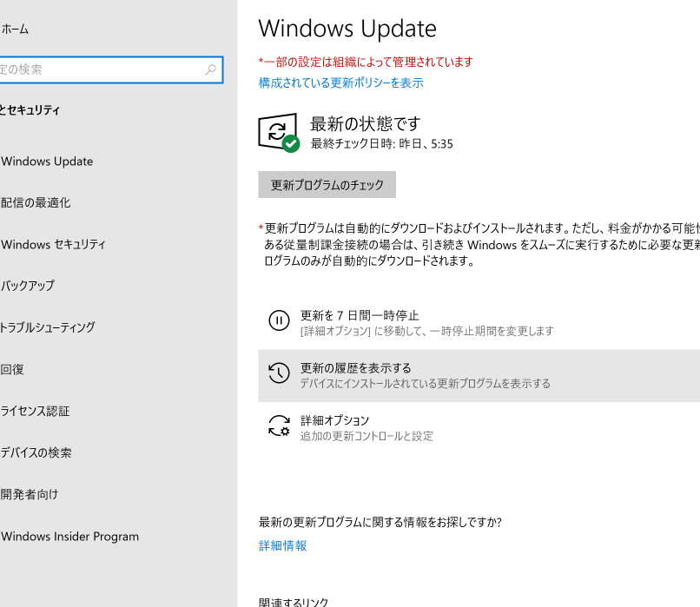Open the バックアップ section
Screen dimensions: 700x607
pos(28,287)
